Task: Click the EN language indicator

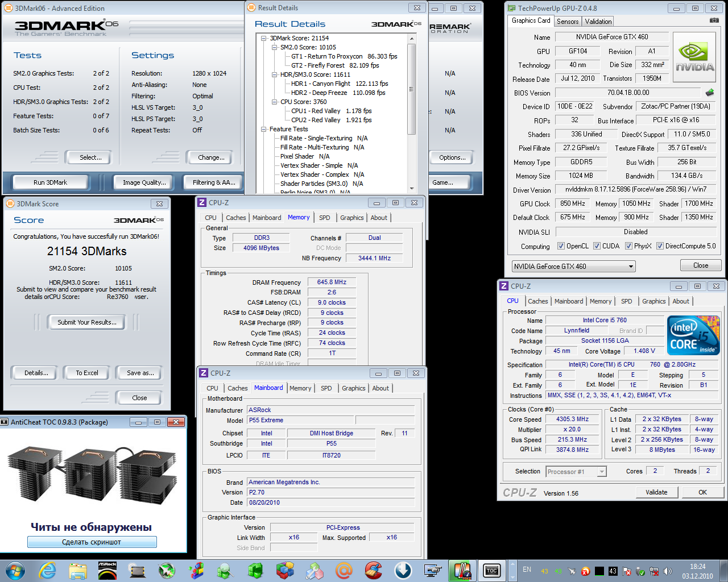Action: tap(527, 569)
